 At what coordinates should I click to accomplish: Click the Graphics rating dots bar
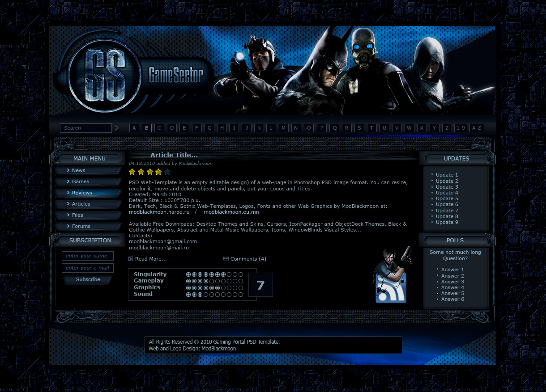[x=214, y=288]
